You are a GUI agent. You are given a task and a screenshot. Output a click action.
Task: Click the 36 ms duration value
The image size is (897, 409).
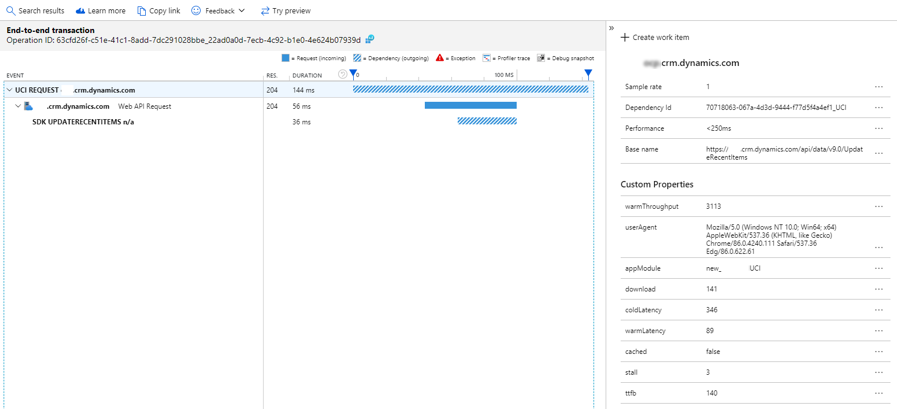[301, 122]
